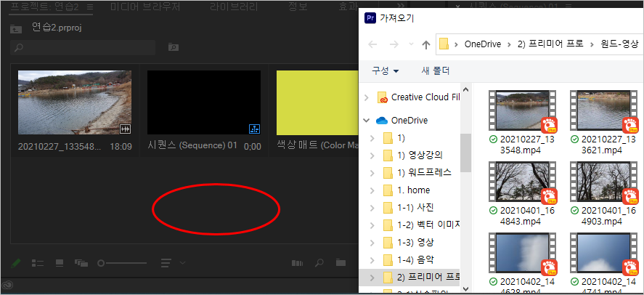
Task: Open the chevron after OneDrive in address bar
Action: pos(509,44)
